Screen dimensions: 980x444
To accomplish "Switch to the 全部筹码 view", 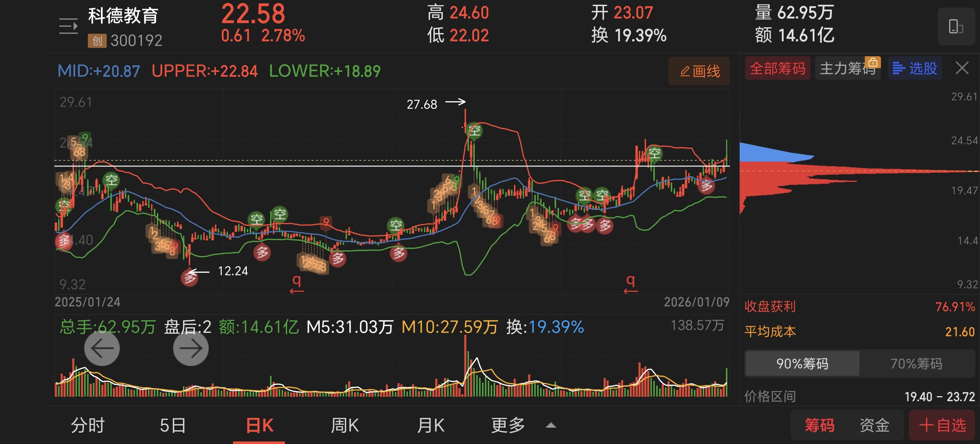I will [x=777, y=69].
